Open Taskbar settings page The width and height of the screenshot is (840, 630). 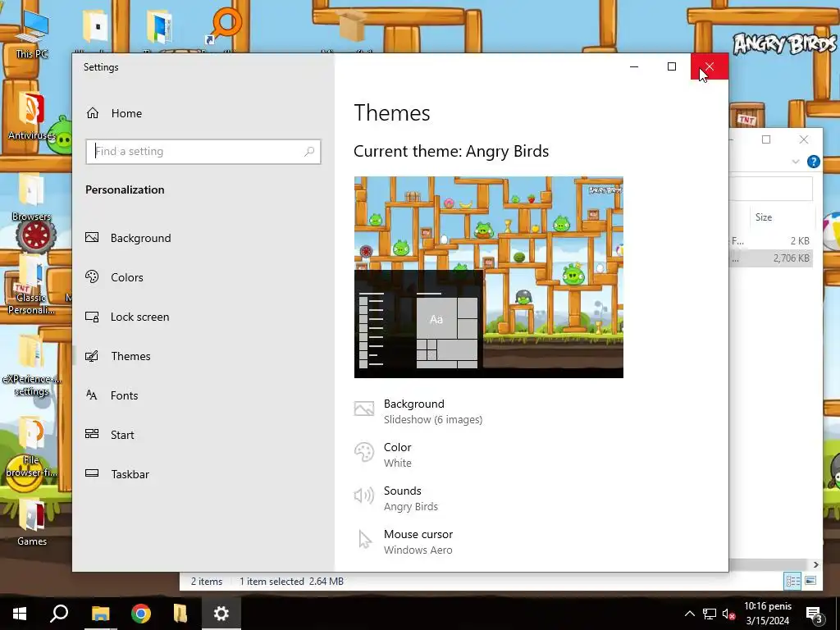coord(117,474)
